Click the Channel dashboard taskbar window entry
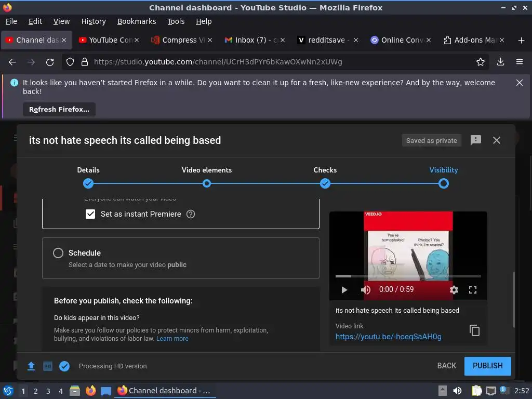This screenshot has width=532, height=399. tap(165, 391)
